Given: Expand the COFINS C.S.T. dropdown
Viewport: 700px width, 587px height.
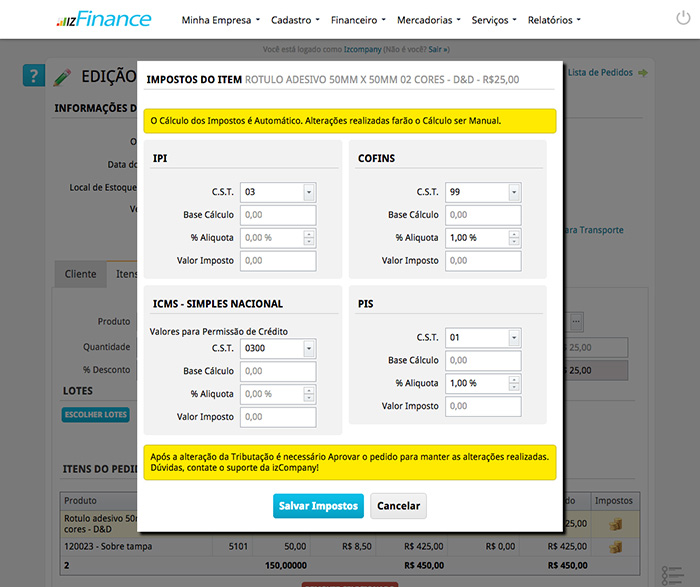Looking at the screenshot, I should (514, 192).
